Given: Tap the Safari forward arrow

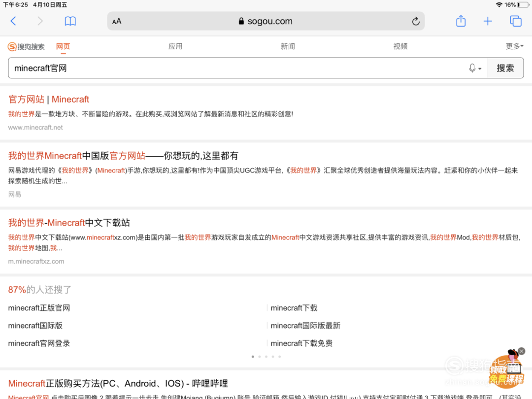Looking at the screenshot, I should [x=40, y=21].
